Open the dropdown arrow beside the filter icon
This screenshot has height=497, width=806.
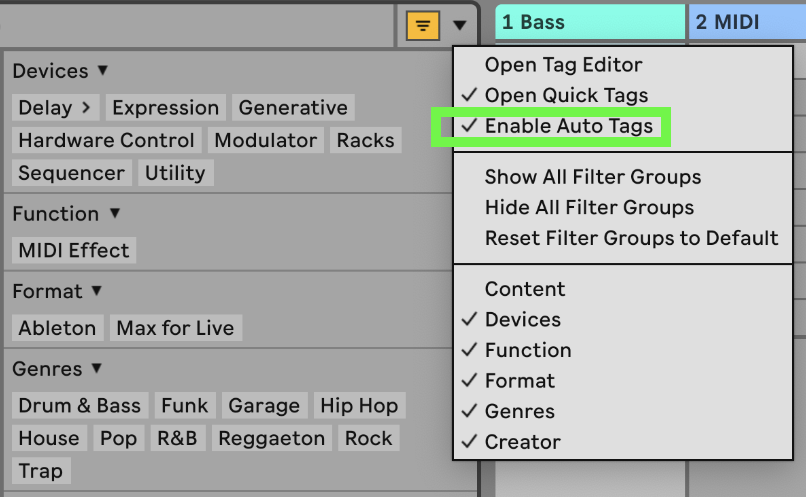[459, 25]
